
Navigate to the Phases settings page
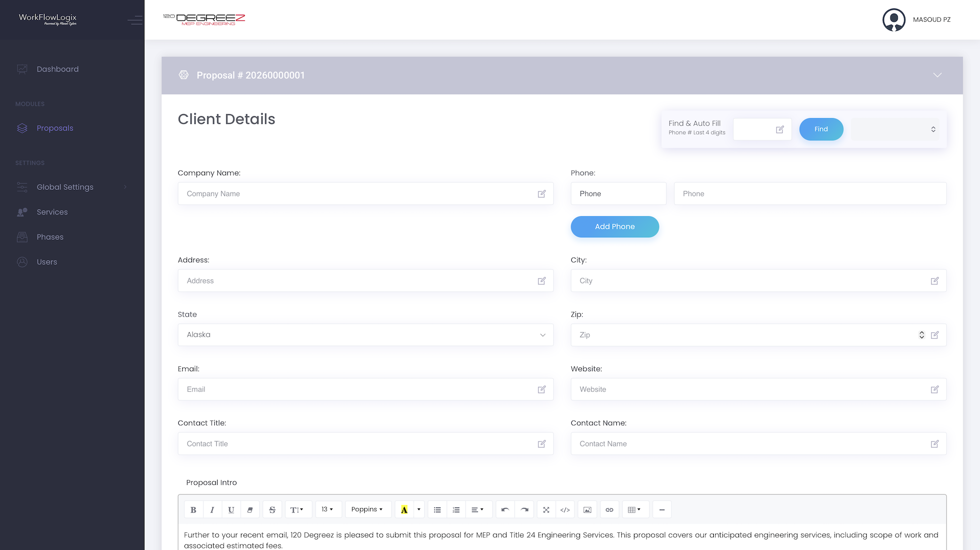point(50,236)
